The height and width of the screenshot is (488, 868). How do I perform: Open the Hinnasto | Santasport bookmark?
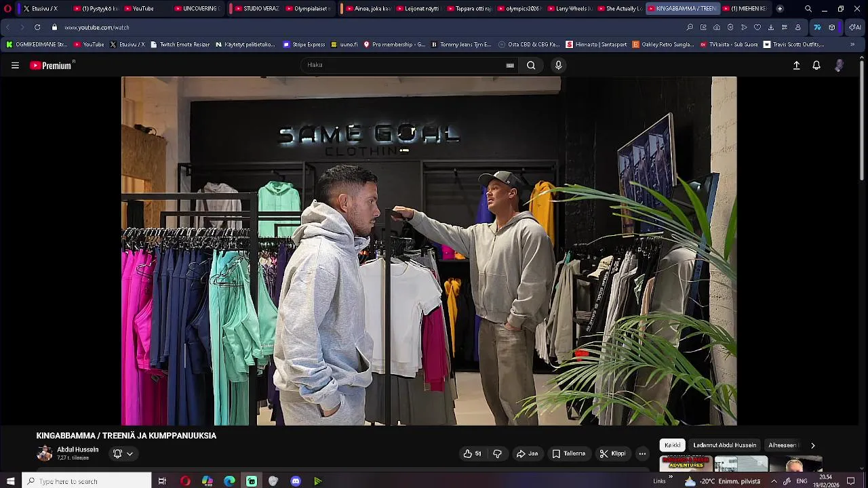597,45
